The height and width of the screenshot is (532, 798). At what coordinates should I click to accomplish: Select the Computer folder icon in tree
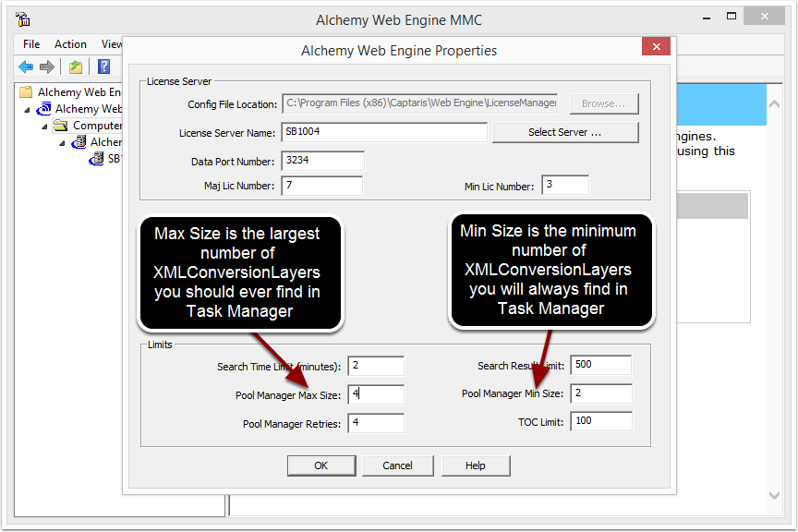tap(61, 126)
